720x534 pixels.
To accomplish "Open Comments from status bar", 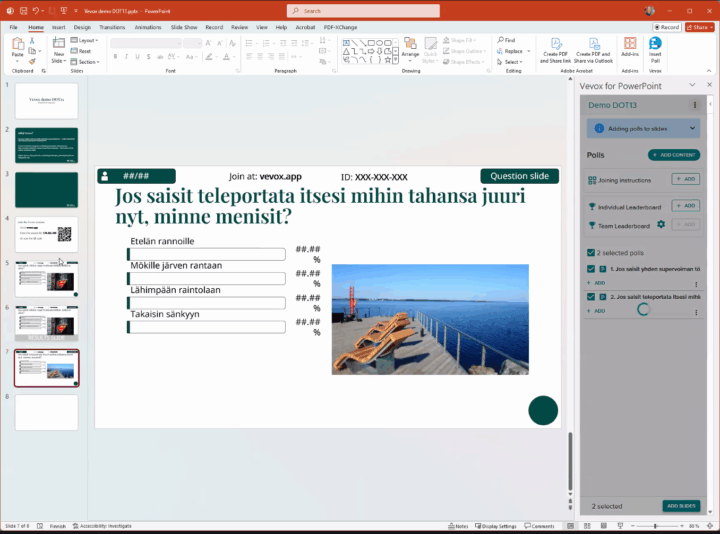I will pyautogui.click(x=540, y=526).
